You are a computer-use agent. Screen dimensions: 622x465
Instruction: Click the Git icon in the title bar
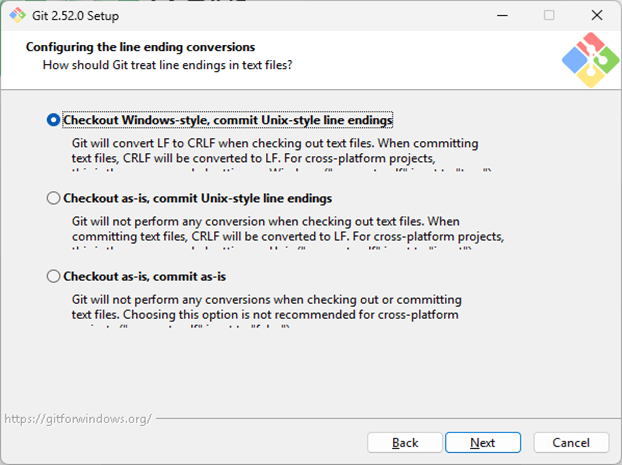18,15
